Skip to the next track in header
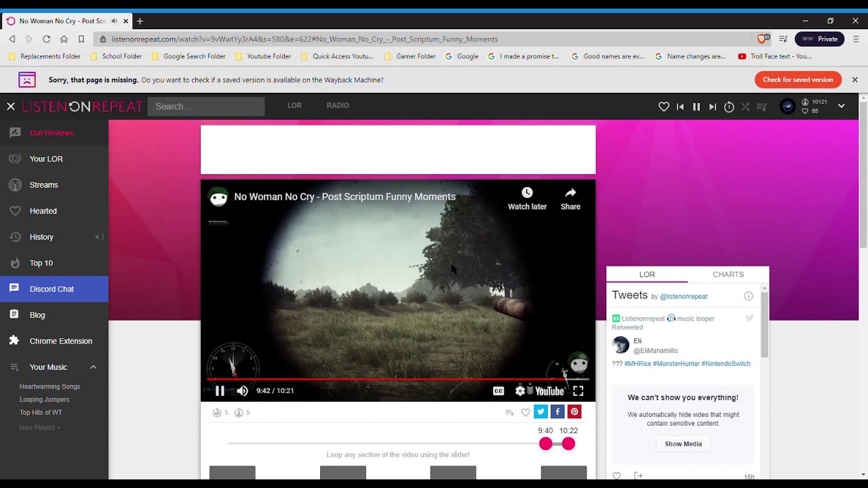The height and width of the screenshot is (488, 868). pos(712,106)
